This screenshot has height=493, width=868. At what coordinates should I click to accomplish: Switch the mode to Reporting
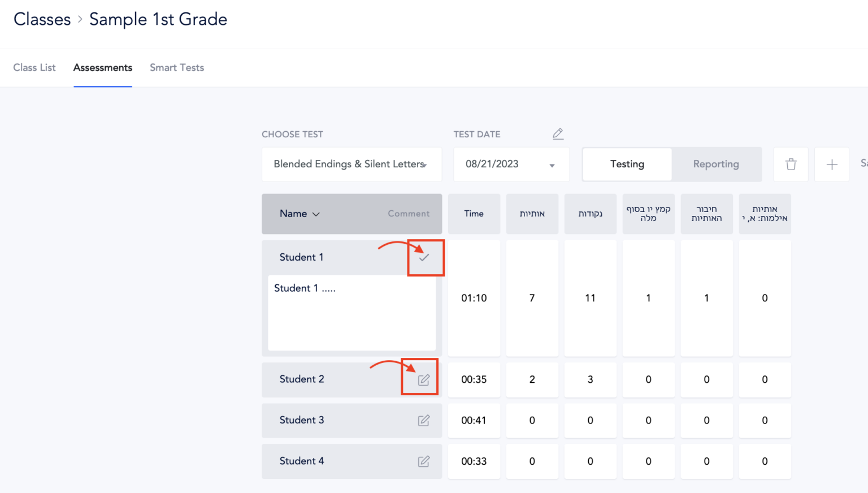tap(716, 164)
